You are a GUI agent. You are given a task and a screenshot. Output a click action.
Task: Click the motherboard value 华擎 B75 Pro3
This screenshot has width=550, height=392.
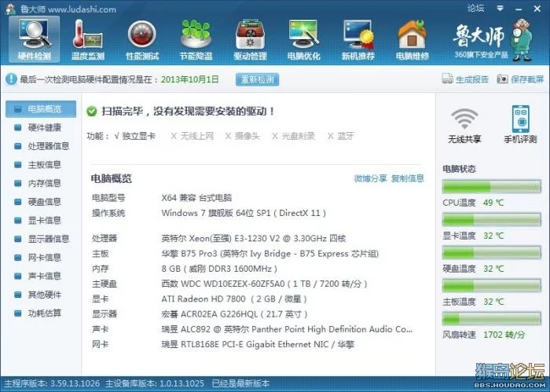click(x=270, y=254)
